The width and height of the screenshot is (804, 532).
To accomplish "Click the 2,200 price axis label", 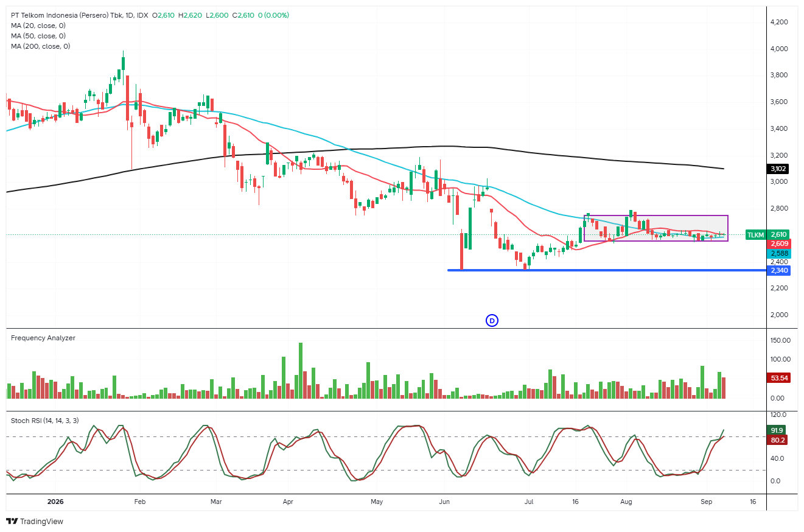I will coord(780,288).
